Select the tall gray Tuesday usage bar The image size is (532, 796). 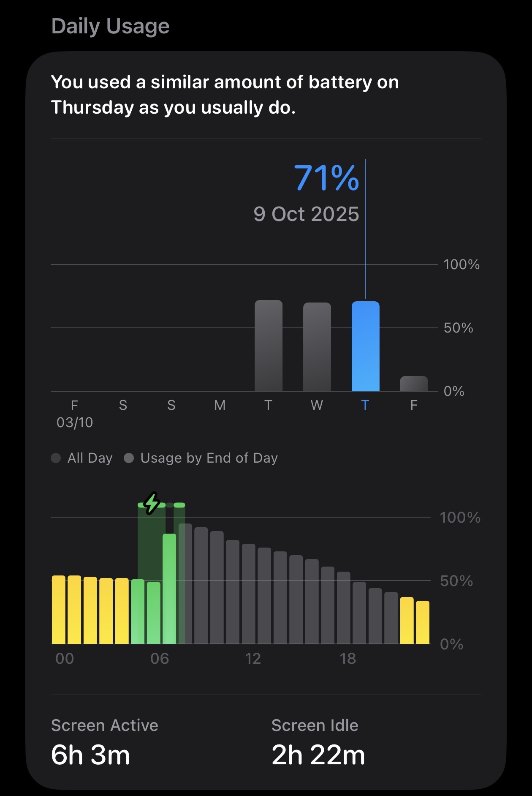point(269,346)
